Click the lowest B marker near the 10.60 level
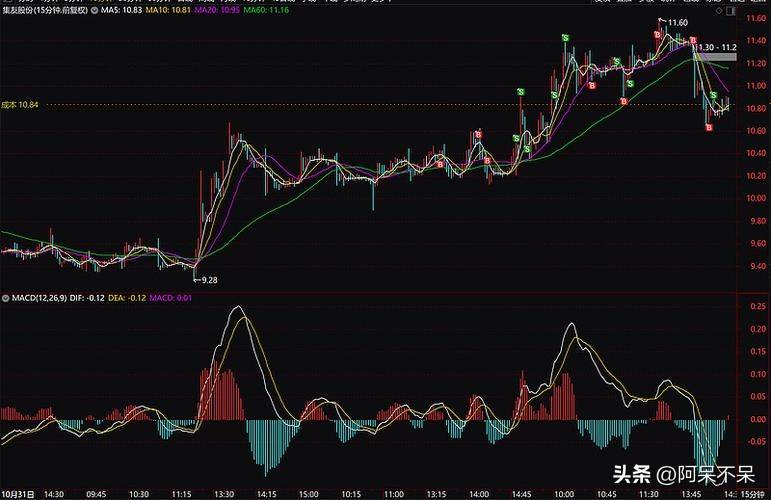This screenshot has width=771, height=500. tap(709, 127)
